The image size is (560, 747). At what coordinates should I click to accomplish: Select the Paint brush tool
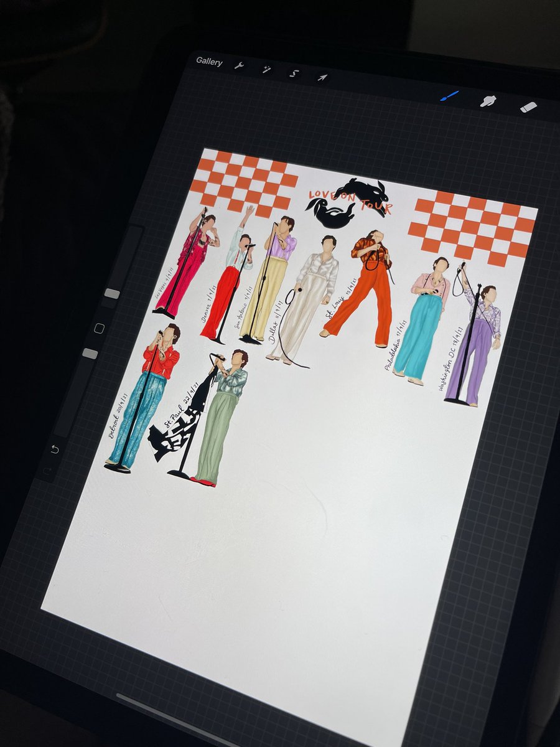(x=449, y=96)
